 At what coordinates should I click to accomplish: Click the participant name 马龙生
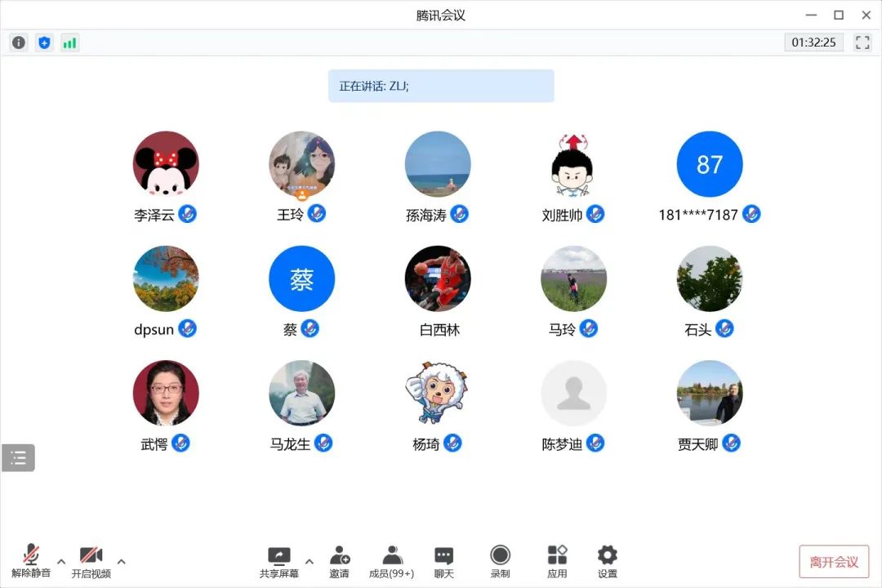tap(290, 444)
